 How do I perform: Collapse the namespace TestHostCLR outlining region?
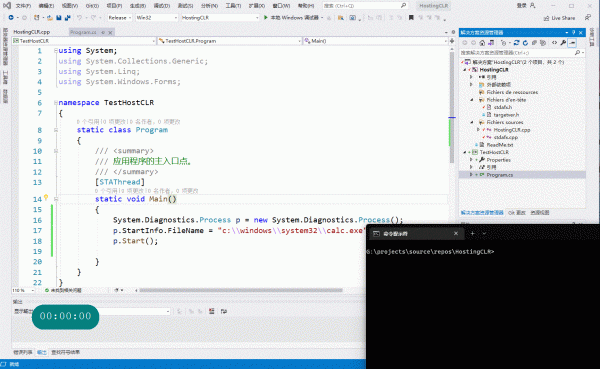(x=56, y=103)
